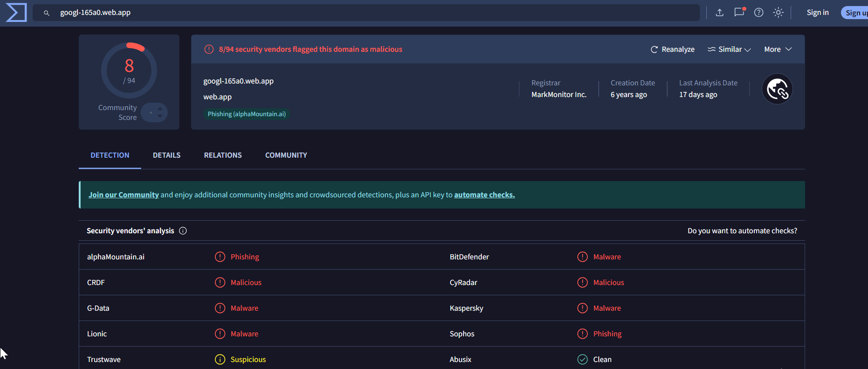Open the COMMUNITY tab

pos(286,155)
